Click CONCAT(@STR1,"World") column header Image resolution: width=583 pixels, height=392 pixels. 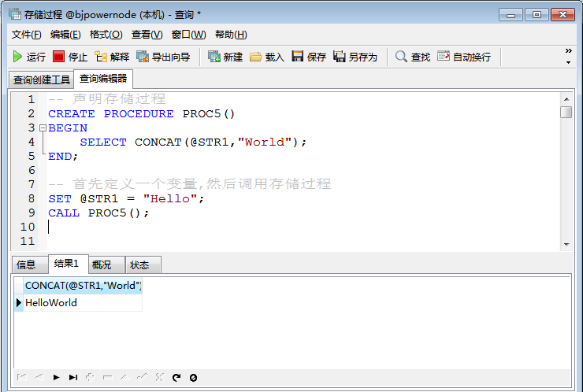tap(83, 286)
